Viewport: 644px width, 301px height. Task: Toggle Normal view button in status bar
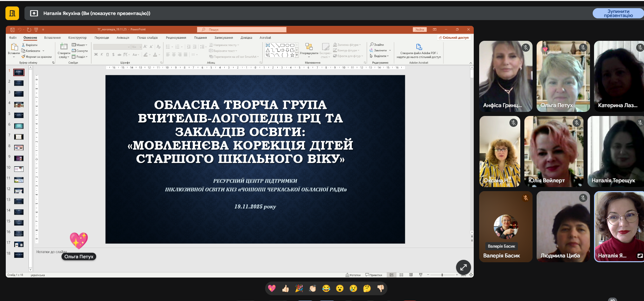tap(391, 275)
